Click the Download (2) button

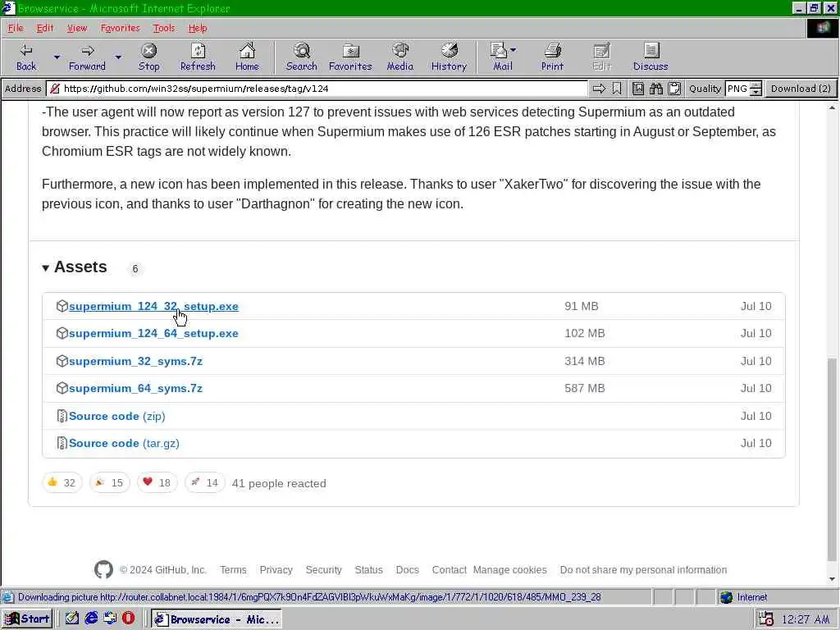801,89
